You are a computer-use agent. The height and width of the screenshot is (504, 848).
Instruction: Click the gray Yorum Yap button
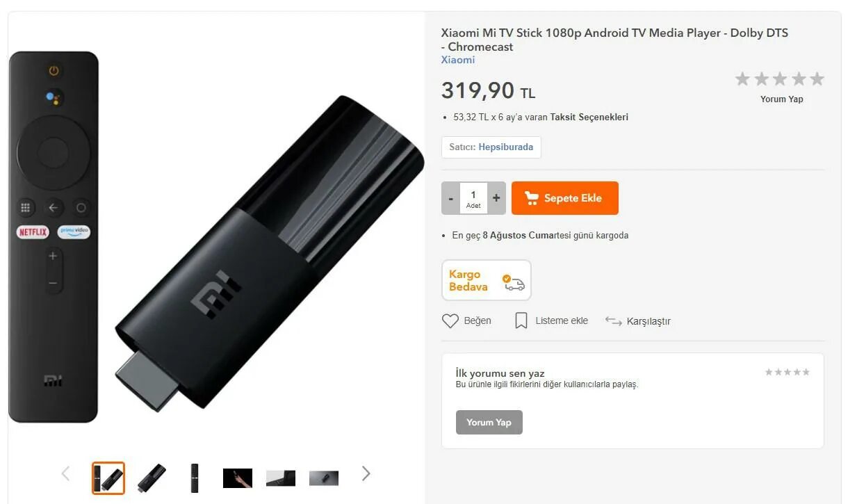(x=489, y=422)
